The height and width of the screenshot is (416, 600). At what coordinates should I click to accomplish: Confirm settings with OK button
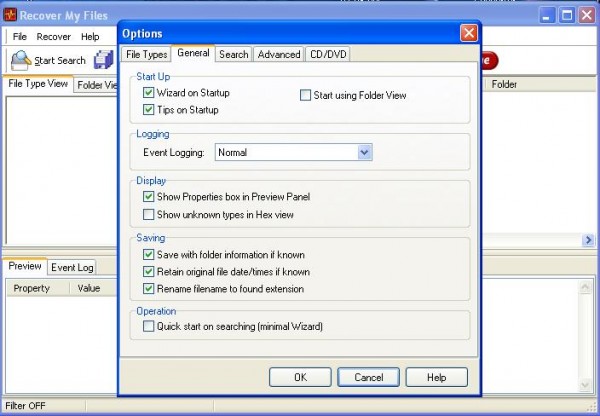300,377
